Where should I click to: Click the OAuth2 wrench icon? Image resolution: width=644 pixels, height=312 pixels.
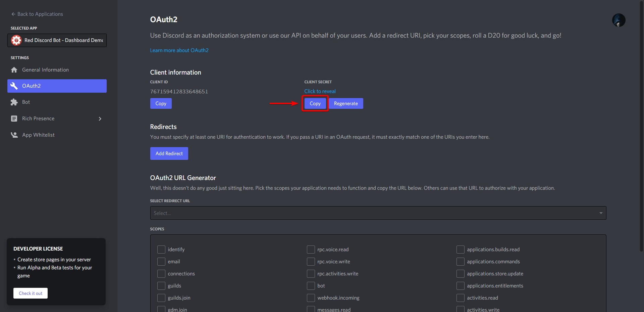point(14,86)
